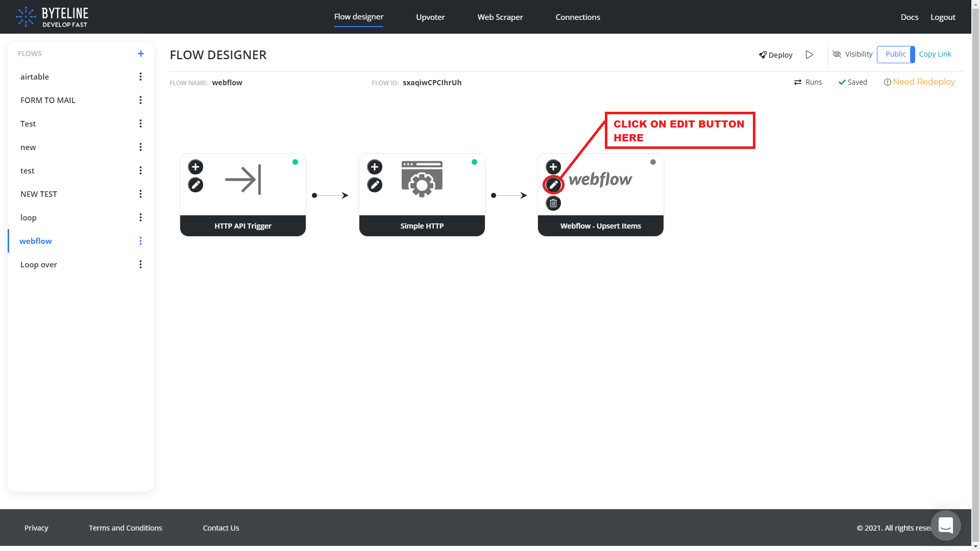Add node after Simple HTTP
Image resolution: width=980 pixels, height=551 pixels.
click(375, 167)
